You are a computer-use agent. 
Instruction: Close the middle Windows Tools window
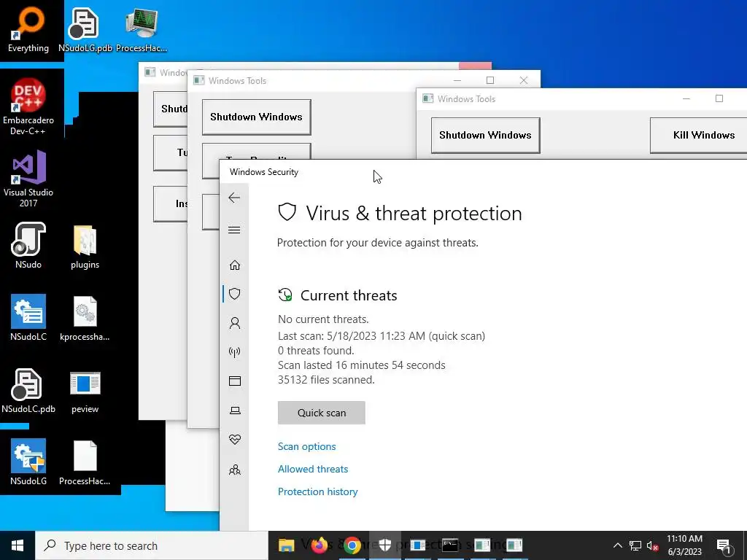tap(524, 80)
